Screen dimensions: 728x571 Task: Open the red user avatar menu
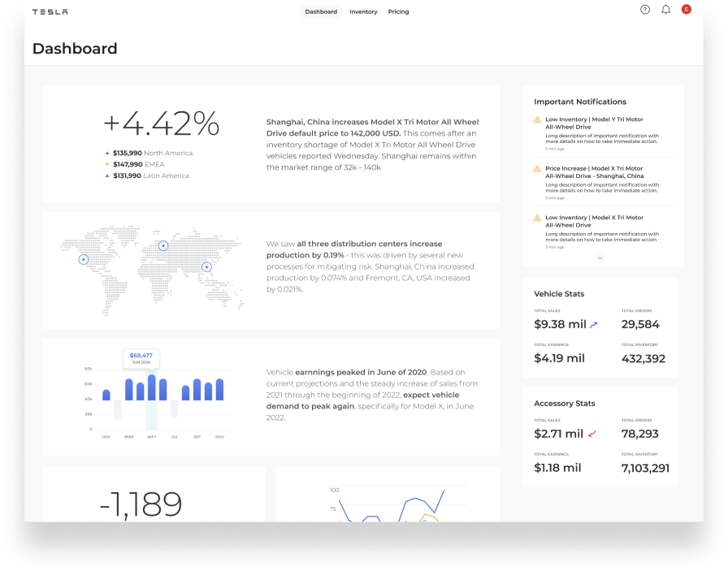tap(687, 9)
